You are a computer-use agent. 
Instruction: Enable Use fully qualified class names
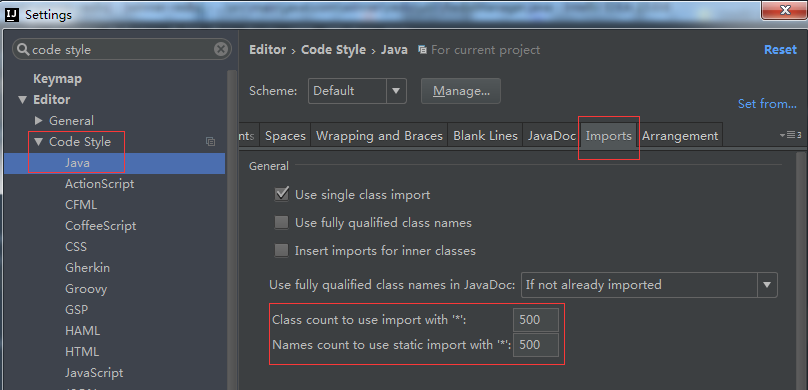click(x=281, y=223)
